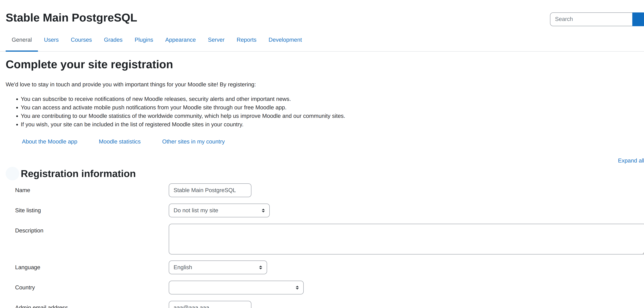Select the Plugins tab
644x308 pixels.
click(x=144, y=40)
